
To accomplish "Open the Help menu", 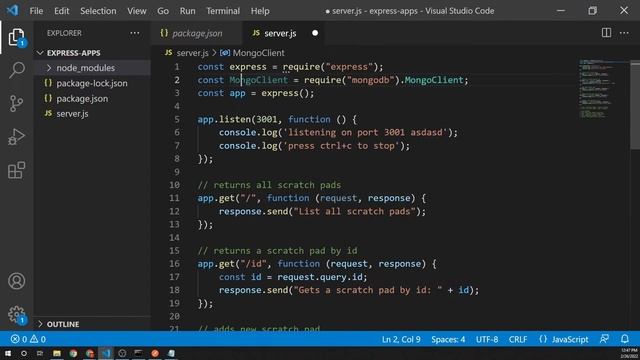I will pyautogui.click(x=260, y=11).
